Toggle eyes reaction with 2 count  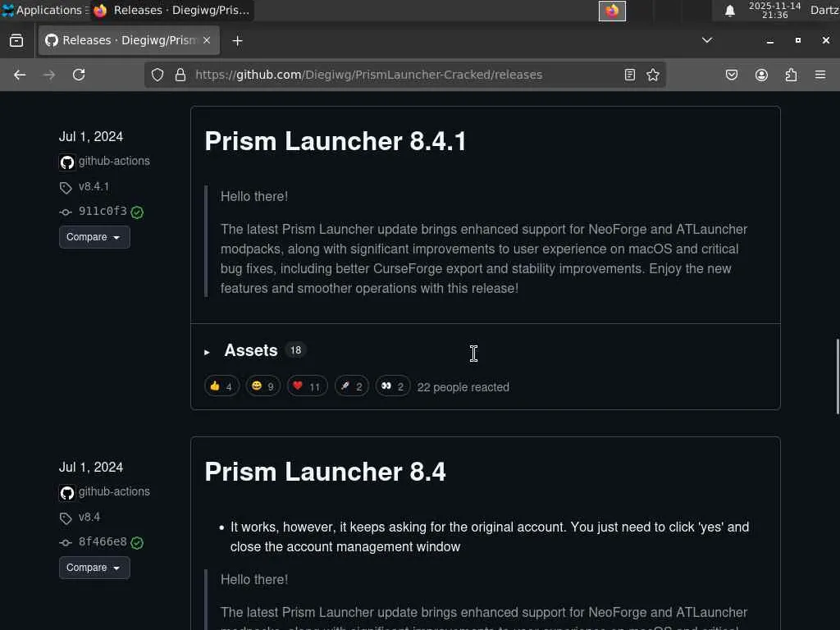[393, 386]
